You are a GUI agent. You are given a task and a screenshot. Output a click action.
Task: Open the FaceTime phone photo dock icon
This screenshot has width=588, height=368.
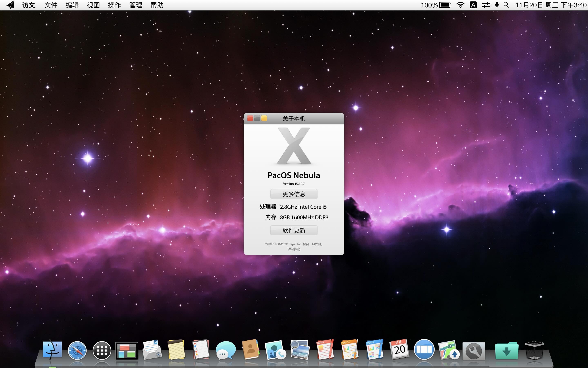click(275, 350)
